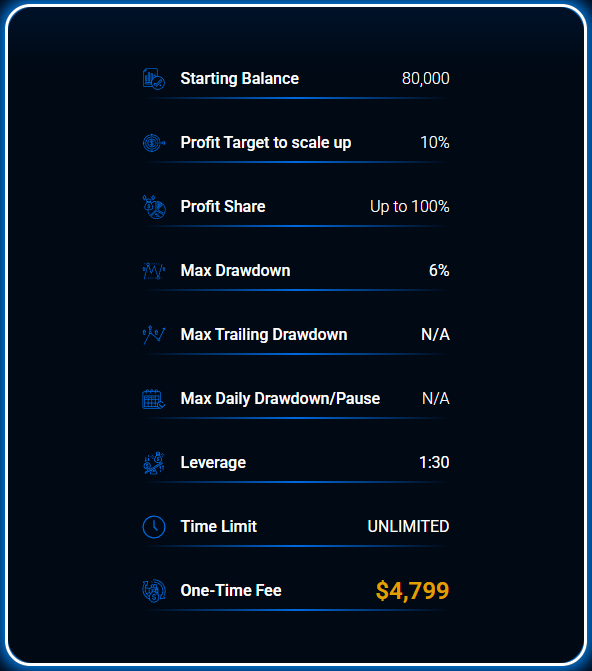This screenshot has height=671, width=592.
Task: Select the One-Time Fee label
Action: (231, 591)
